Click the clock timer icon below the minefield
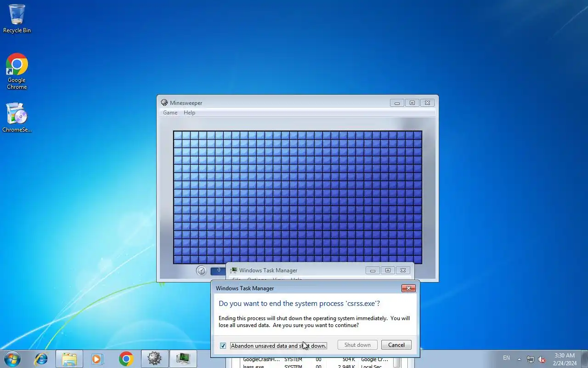The image size is (588, 368). [201, 270]
